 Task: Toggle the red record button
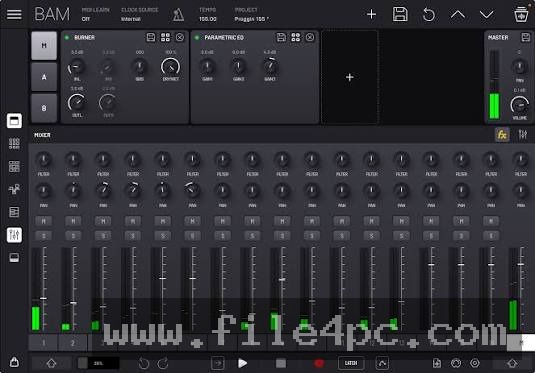319,363
